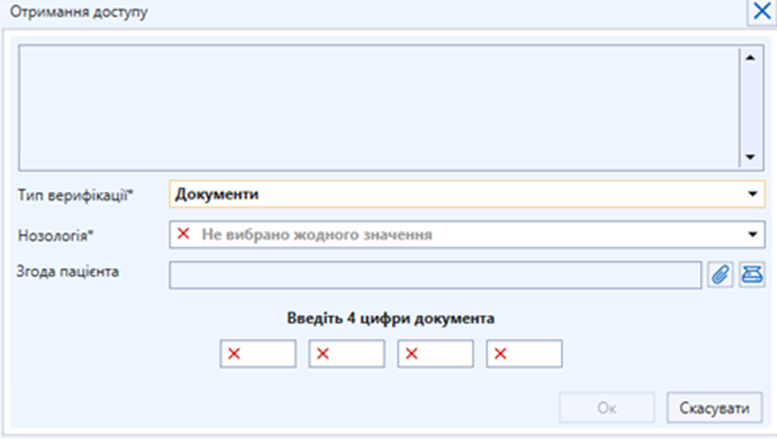Expand the Тип верифікації dropdown arrow
777x439 pixels.
click(750, 195)
